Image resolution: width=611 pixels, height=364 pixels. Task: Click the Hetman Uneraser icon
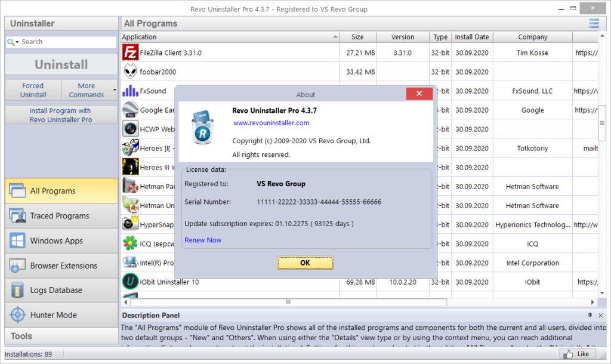130,205
